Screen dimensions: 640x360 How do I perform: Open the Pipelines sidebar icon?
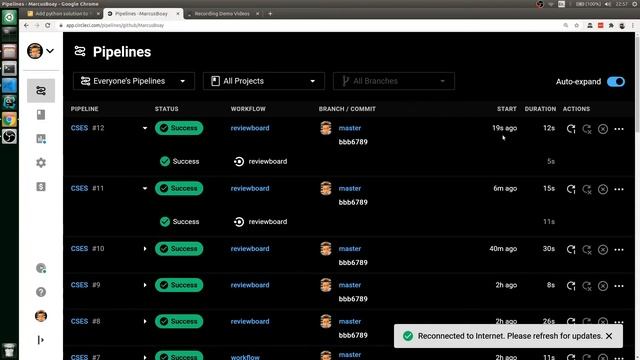pos(41,91)
